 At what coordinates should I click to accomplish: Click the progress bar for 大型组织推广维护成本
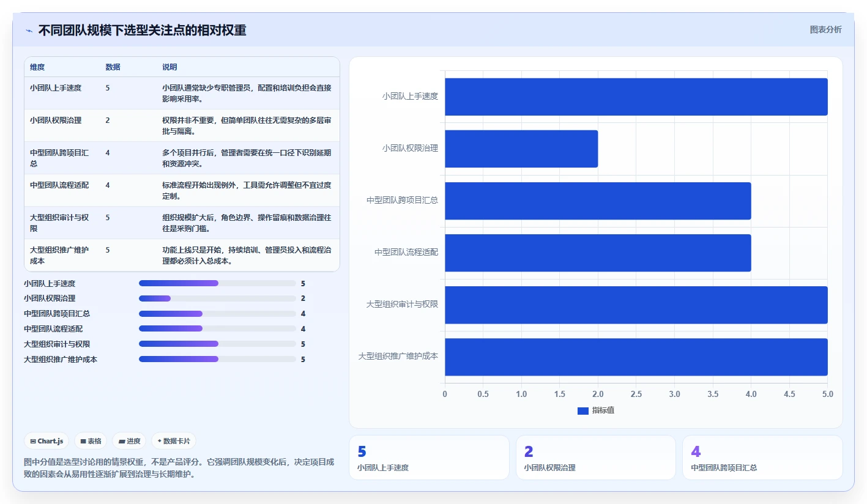[217, 359]
